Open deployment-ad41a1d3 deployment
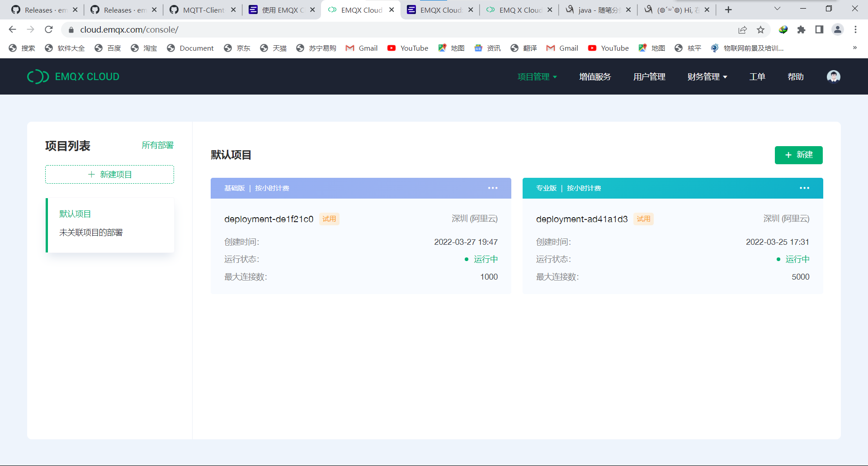 pos(582,219)
